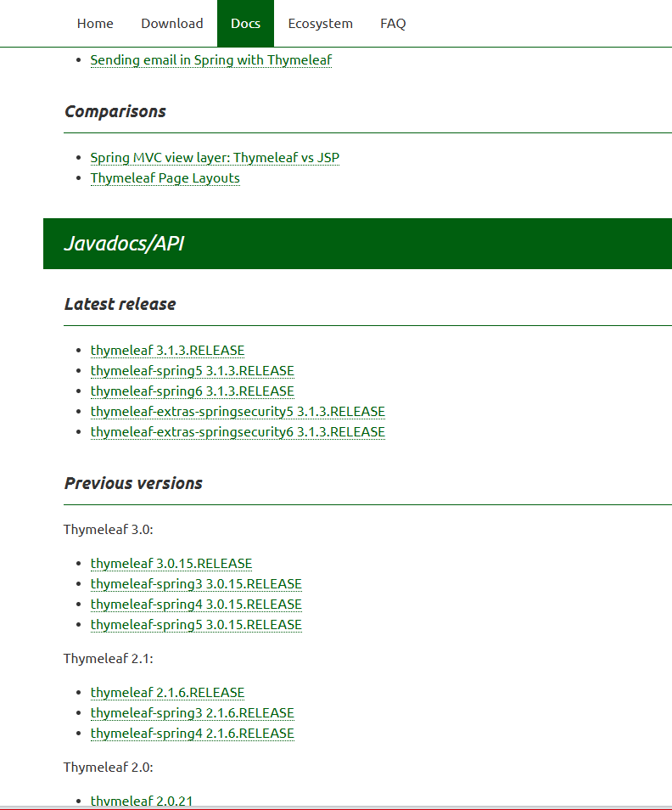The height and width of the screenshot is (810, 672).
Task: Open thymeleaf-extras-springsecurity6 3.1.3.RELEASE link
Action: [238, 432]
